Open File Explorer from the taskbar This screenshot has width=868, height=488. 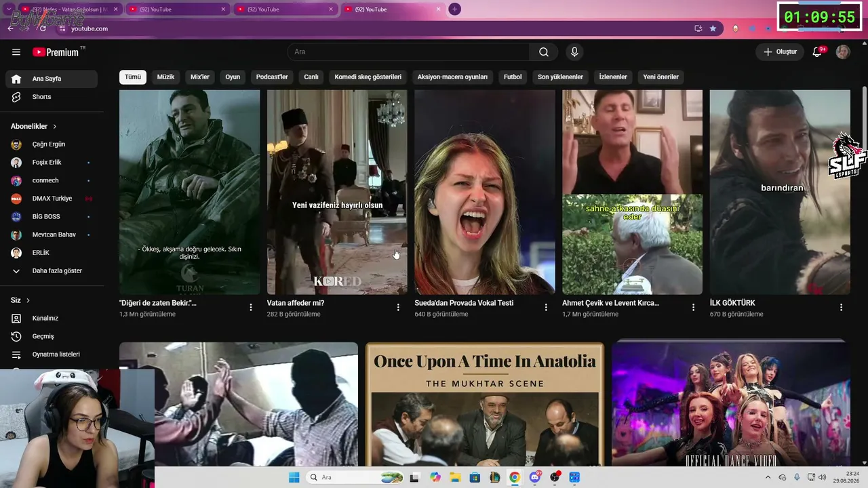pos(455,477)
